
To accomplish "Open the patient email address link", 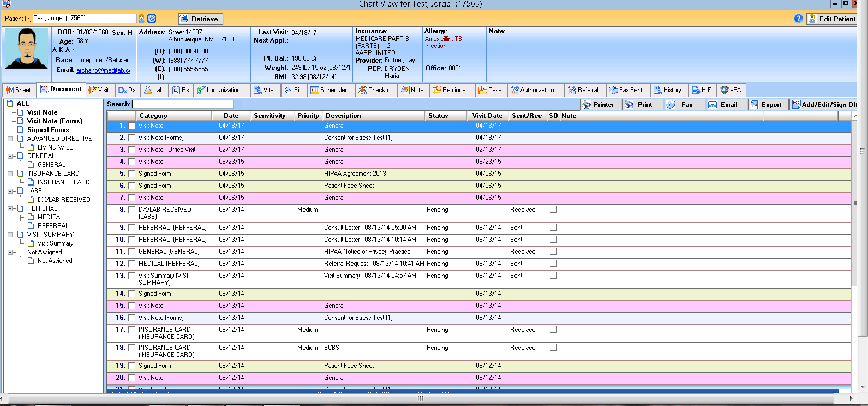I will tap(103, 70).
